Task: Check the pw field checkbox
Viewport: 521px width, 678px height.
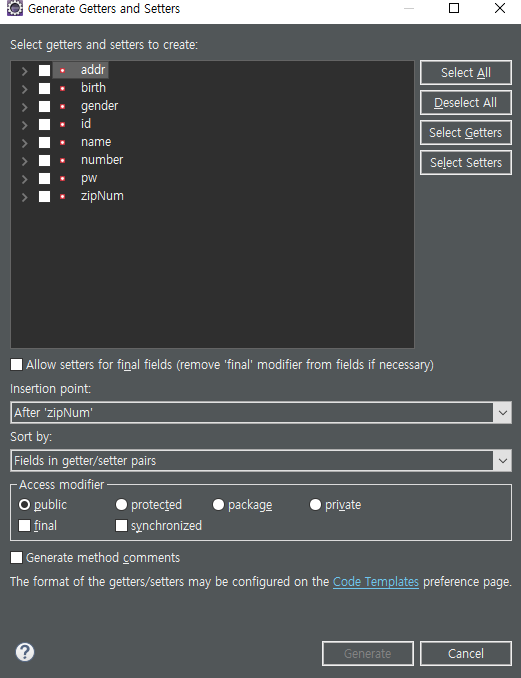Action: pos(45,179)
